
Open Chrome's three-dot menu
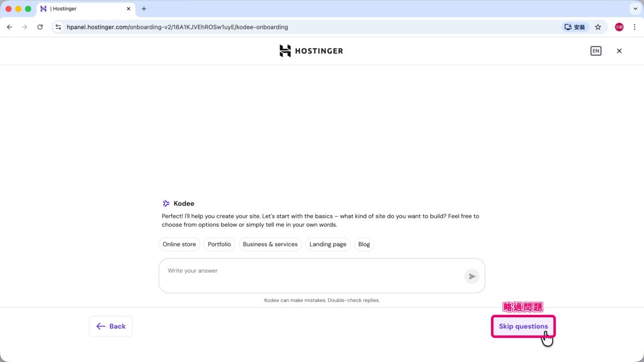pos(634,27)
